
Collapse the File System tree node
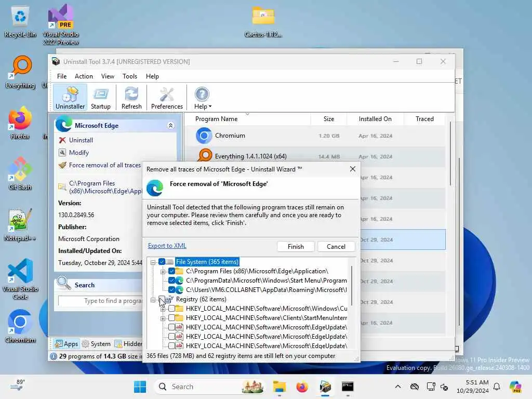153,262
